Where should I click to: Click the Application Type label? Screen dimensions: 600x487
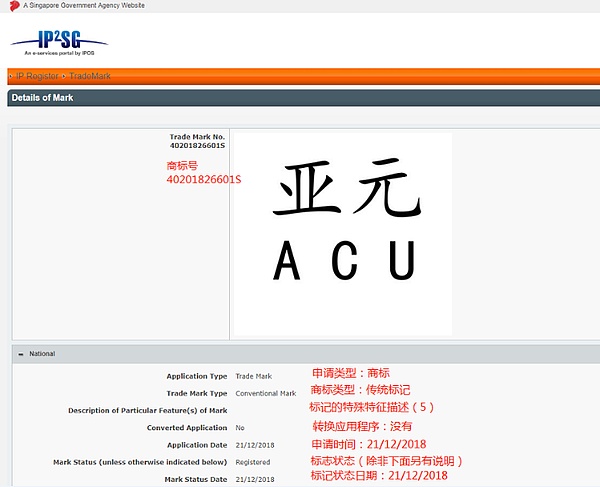click(196, 377)
